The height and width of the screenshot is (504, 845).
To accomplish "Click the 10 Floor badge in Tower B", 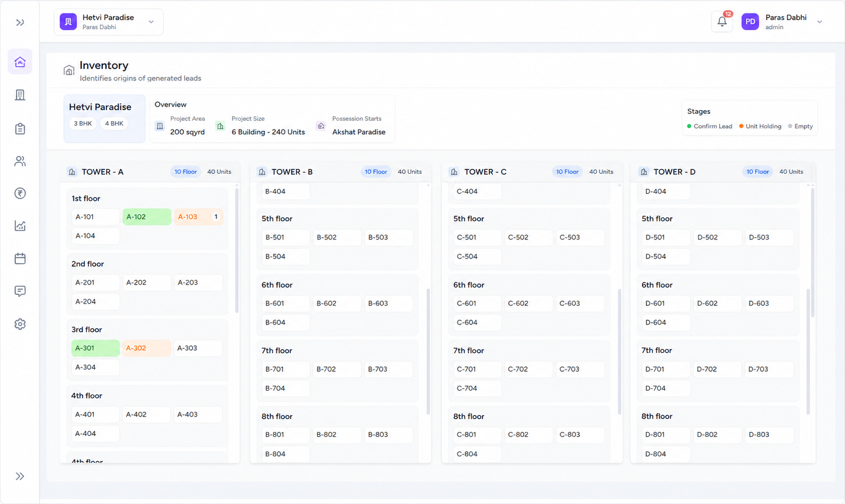I will tap(376, 172).
